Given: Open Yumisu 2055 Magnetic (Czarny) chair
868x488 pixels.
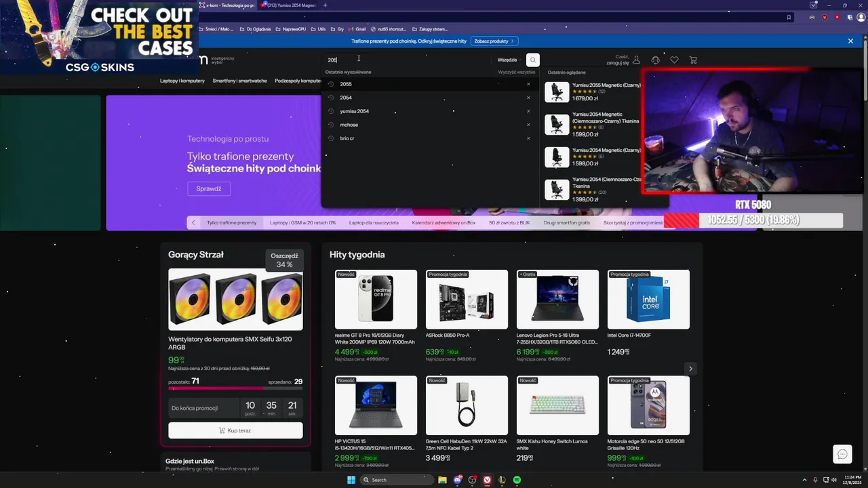Looking at the screenshot, I should (x=592, y=91).
